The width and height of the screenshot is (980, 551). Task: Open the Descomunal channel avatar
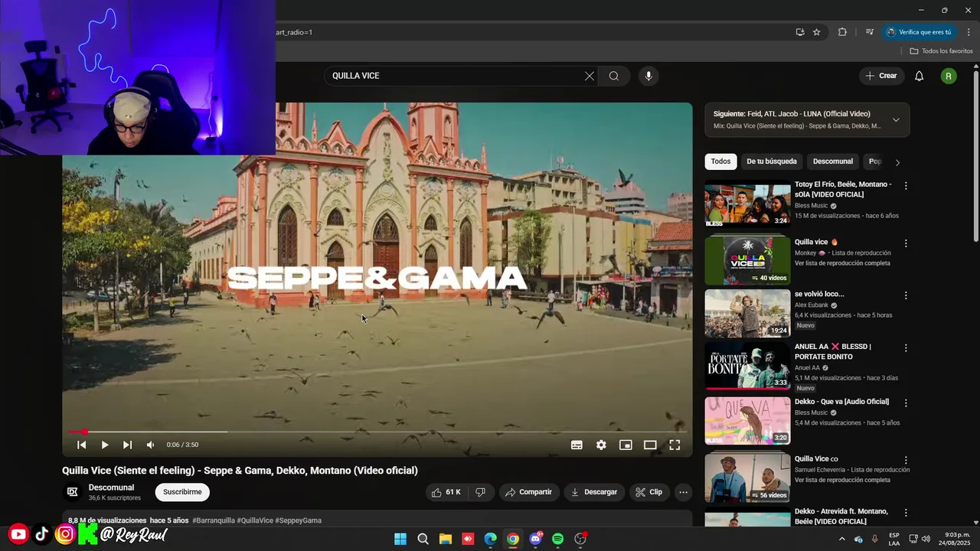[73, 492]
